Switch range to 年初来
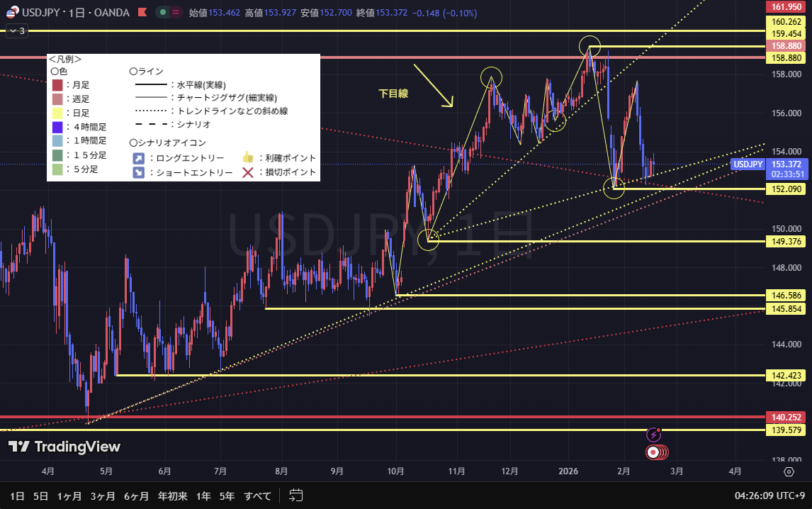 [x=172, y=496]
